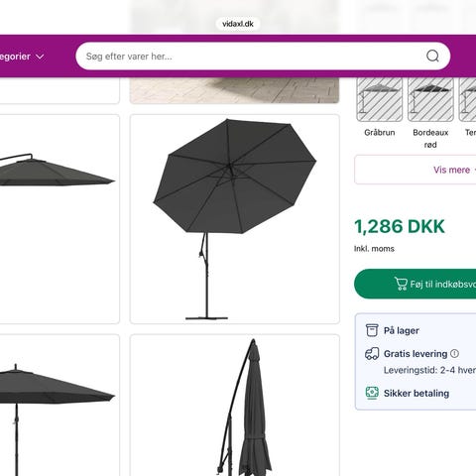Viewport: 476px width, 476px height.
Task: Open the folded closed parasol thumbnail
Action: point(235,406)
